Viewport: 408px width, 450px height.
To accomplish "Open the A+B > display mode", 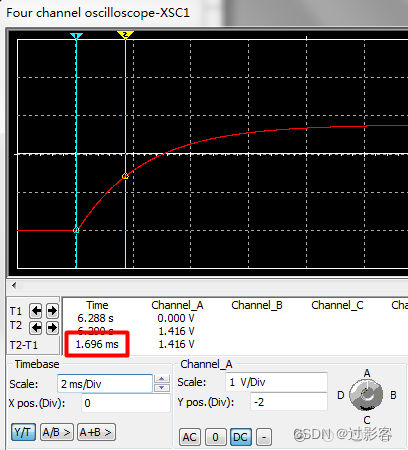I will tap(96, 432).
